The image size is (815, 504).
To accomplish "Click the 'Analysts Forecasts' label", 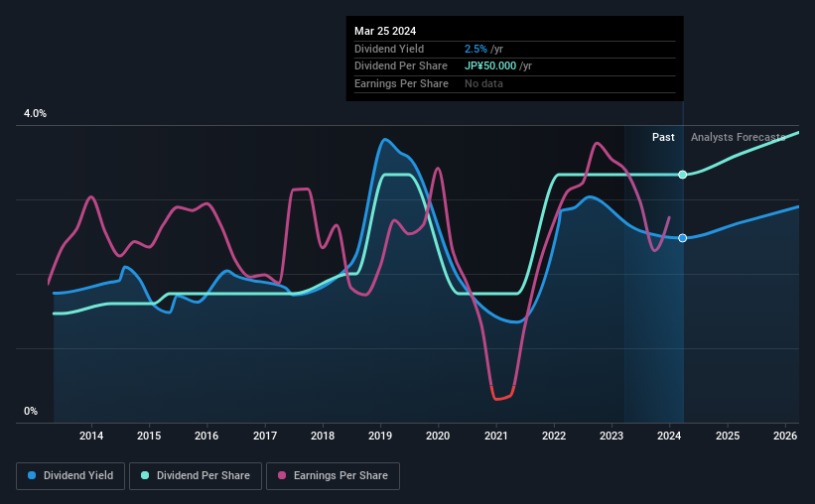I will tap(739, 137).
